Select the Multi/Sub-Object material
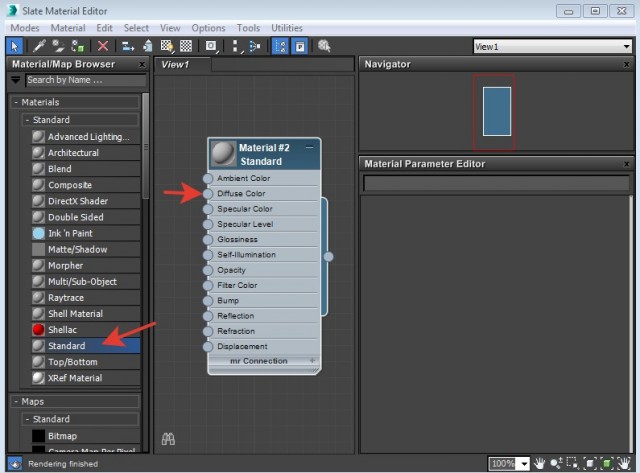Image resolution: width=640 pixels, height=473 pixels. point(86,282)
